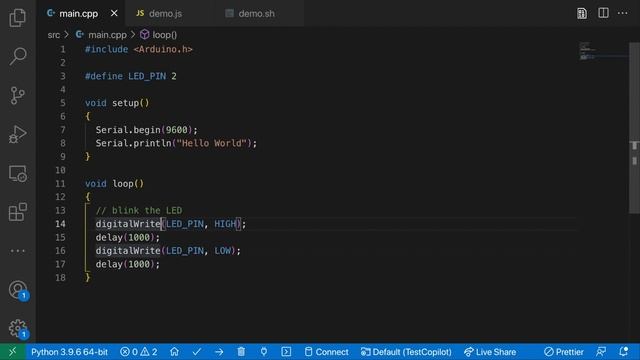Click line number 1 in gutter
Image resolution: width=640 pixels, height=360 pixels.
(x=62, y=49)
